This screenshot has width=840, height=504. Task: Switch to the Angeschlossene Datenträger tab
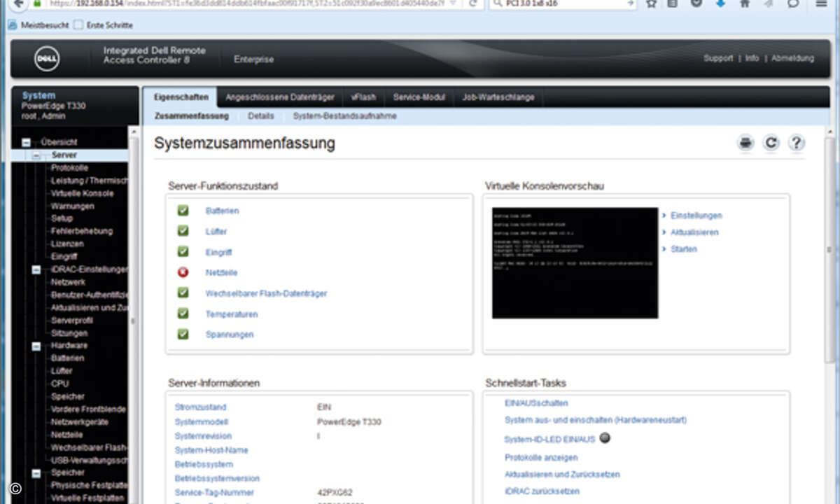click(x=280, y=97)
